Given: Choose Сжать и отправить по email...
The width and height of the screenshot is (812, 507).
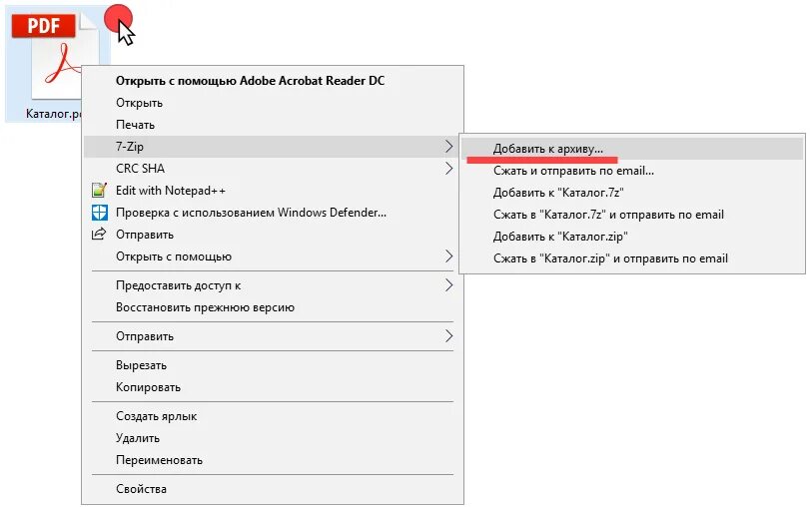Looking at the screenshot, I should click(573, 171).
